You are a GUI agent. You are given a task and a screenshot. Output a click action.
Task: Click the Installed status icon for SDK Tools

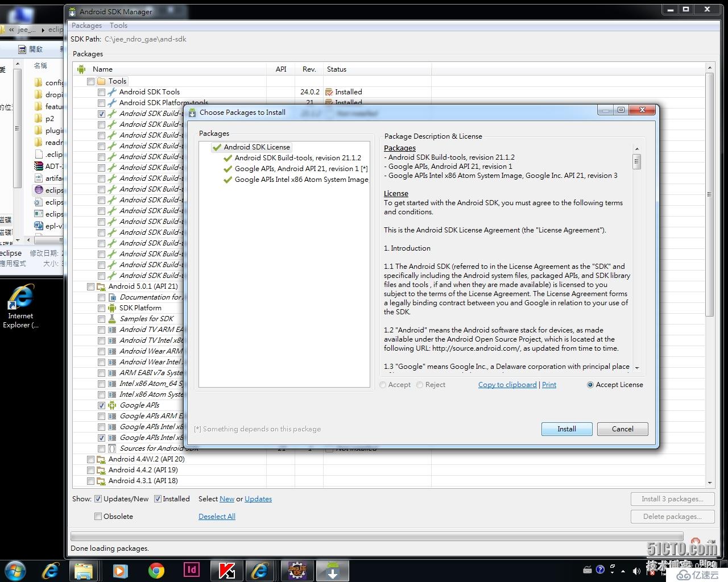[329, 92]
